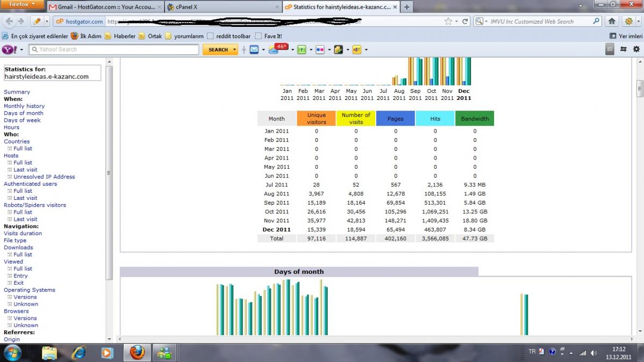Open Windows Media Player from the taskbar
The height and width of the screenshot is (362, 644).
click(107, 352)
